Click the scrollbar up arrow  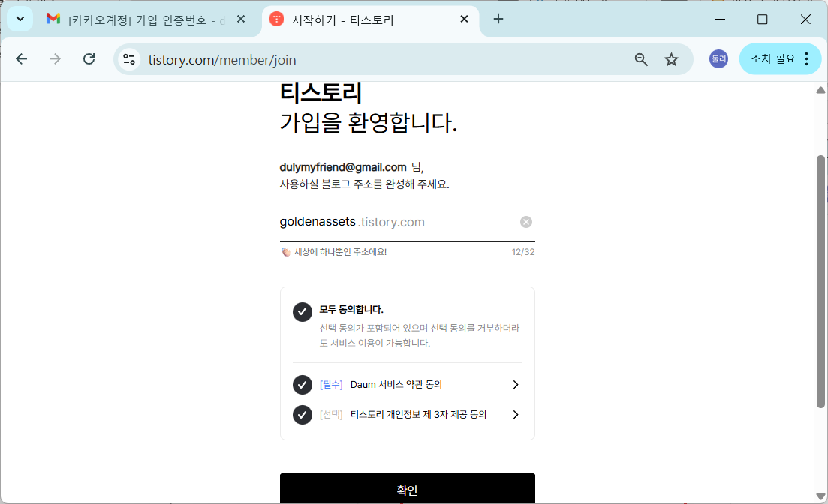click(820, 90)
